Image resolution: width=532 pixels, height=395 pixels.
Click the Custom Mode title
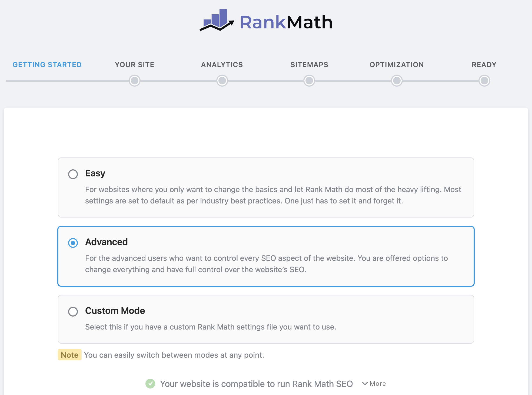tap(115, 311)
